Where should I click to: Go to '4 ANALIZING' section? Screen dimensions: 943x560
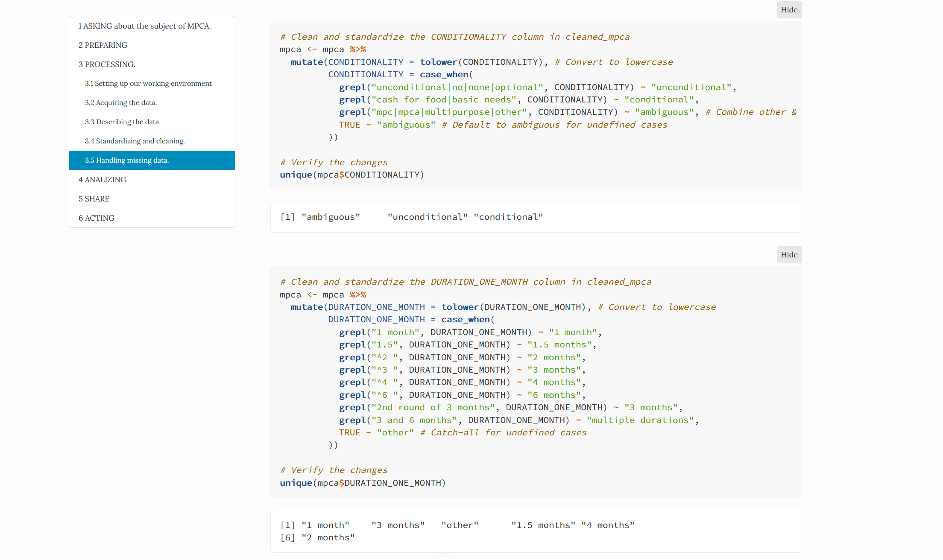pos(152,180)
